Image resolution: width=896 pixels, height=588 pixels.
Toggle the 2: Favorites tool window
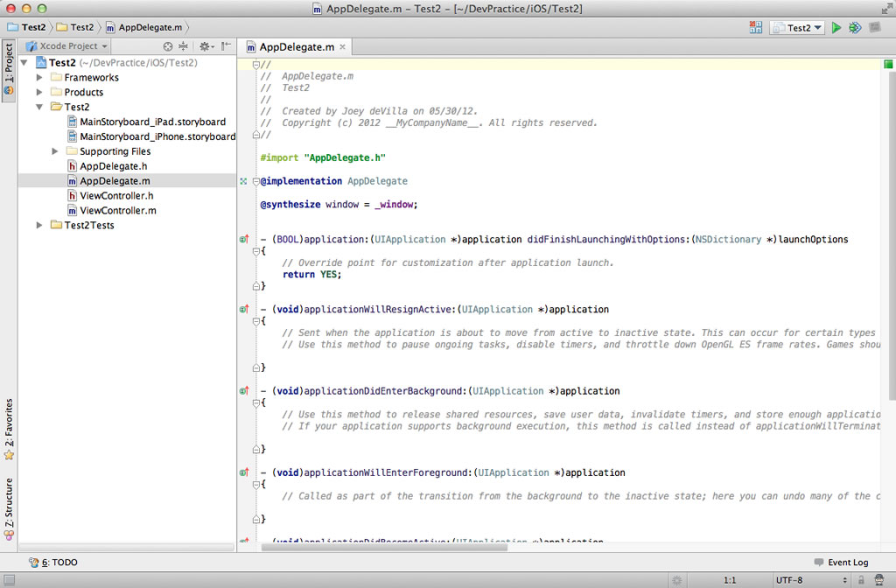point(9,429)
